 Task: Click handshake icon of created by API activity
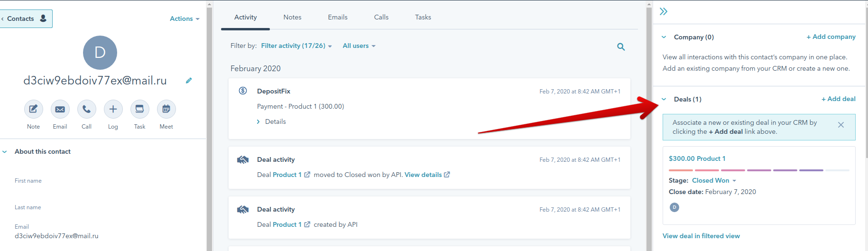pyautogui.click(x=243, y=210)
